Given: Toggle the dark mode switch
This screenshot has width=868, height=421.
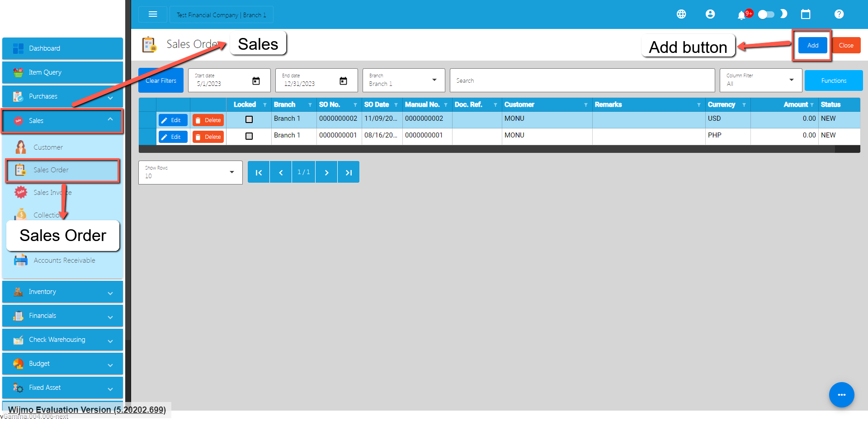Looking at the screenshot, I should (766, 14).
